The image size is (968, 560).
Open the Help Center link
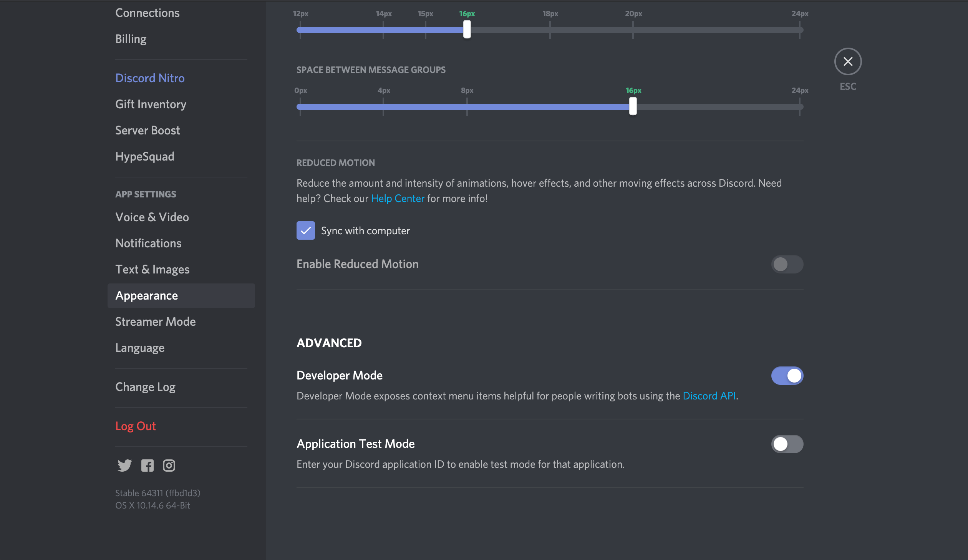click(x=398, y=199)
